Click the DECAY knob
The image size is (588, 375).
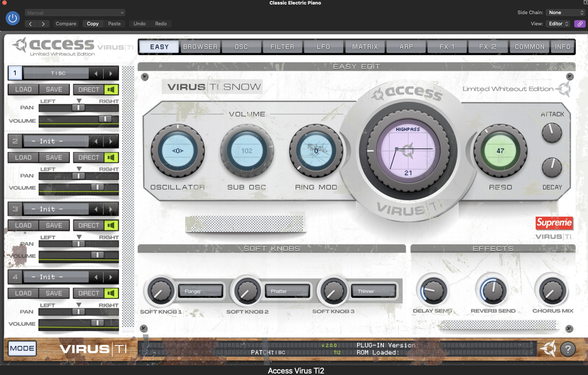click(552, 168)
